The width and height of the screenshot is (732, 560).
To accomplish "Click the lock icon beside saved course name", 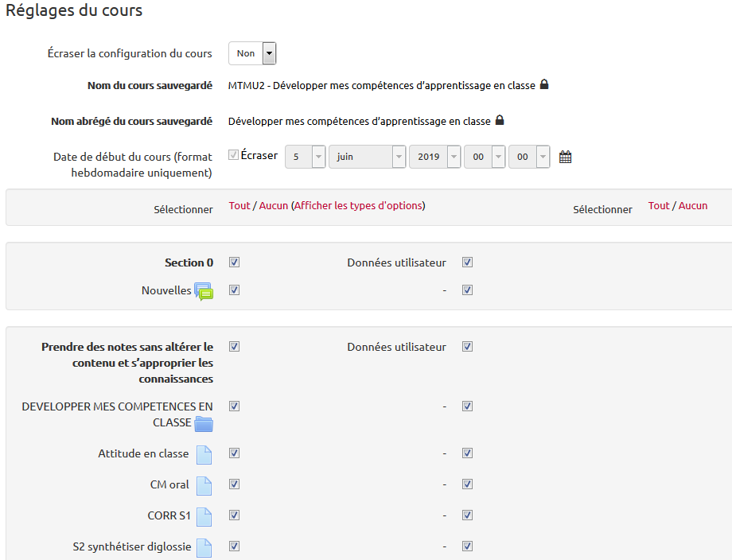I will (x=544, y=84).
